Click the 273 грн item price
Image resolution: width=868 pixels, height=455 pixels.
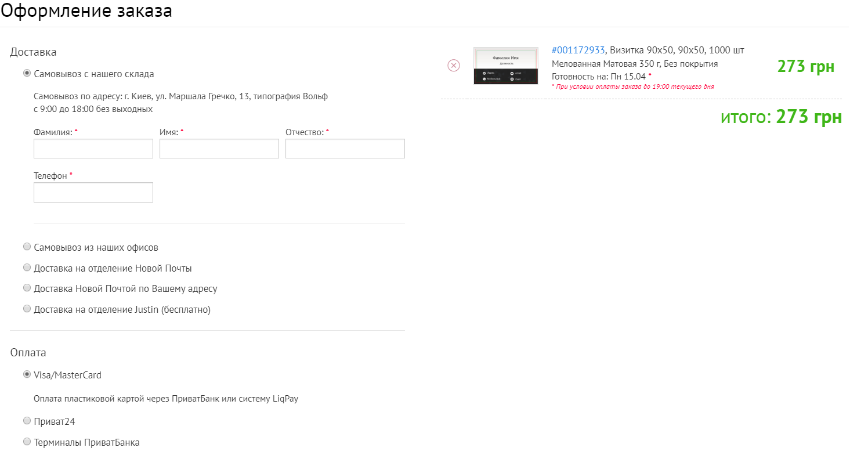[806, 67]
